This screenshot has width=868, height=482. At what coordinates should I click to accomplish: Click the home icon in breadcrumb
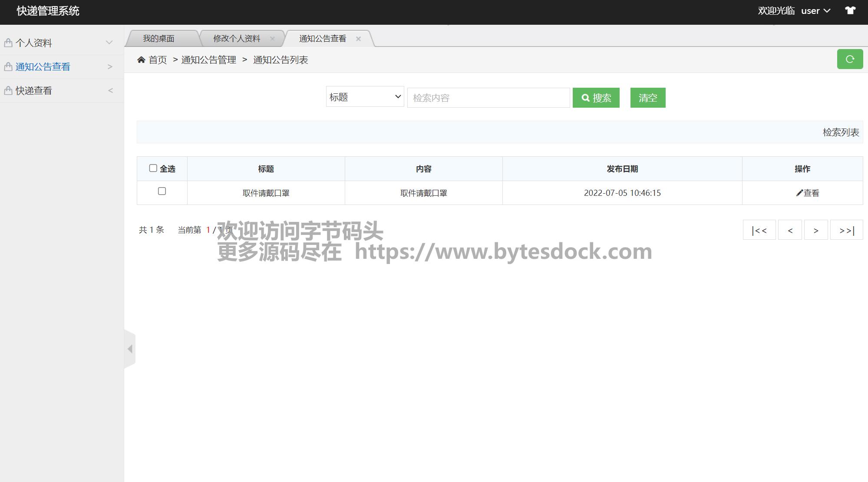[141, 60]
